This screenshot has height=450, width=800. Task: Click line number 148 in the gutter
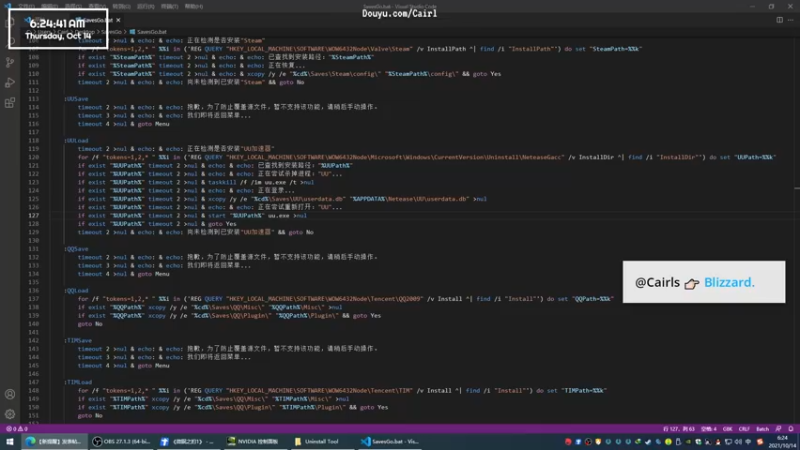pyautogui.click(x=34, y=391)
